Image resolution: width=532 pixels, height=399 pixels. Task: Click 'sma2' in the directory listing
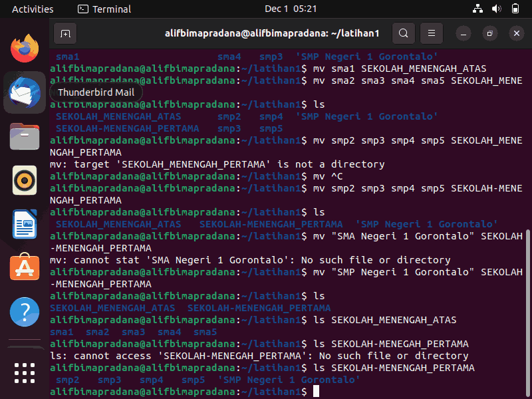(x=97, y=332)
